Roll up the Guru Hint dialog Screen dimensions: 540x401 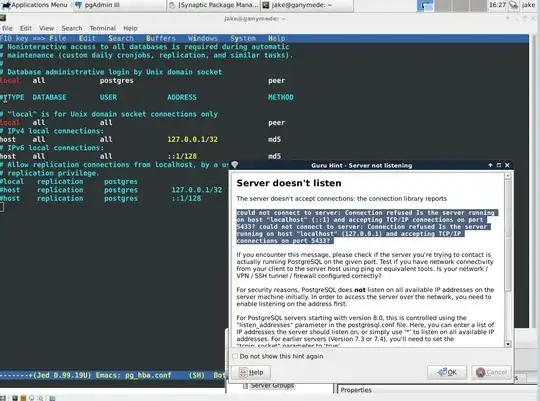pyautogui.click(x=490, y=165)
